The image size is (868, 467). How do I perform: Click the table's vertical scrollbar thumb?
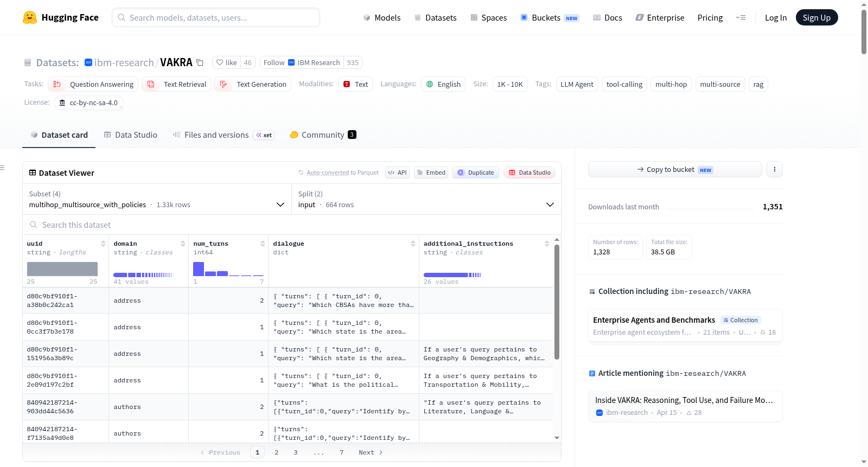557,302
